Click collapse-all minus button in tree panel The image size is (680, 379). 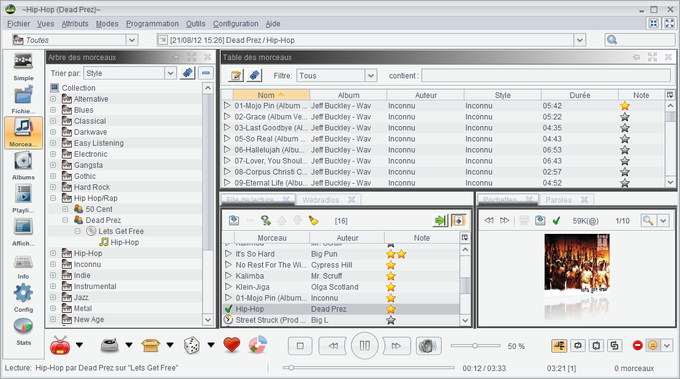[x=206, y=73]
